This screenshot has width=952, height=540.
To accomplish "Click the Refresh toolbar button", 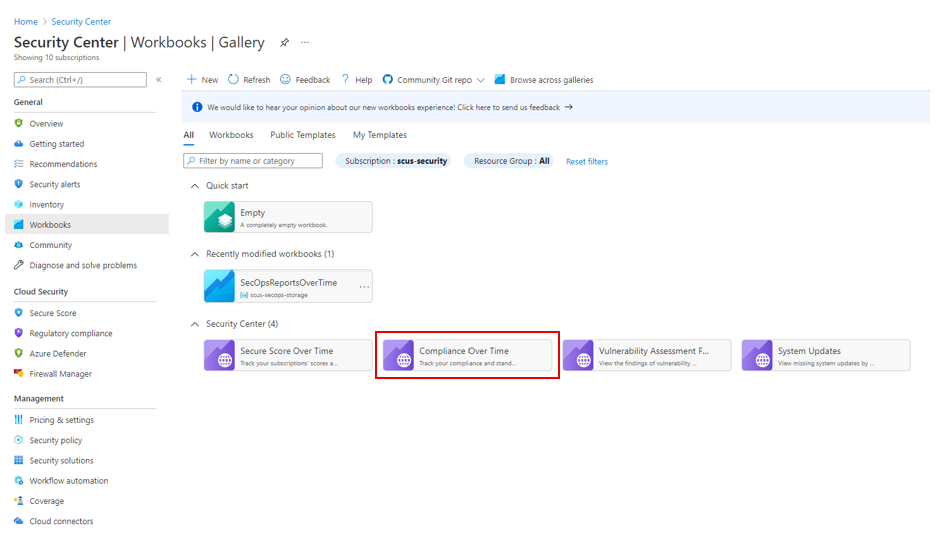I will [249, 80].
